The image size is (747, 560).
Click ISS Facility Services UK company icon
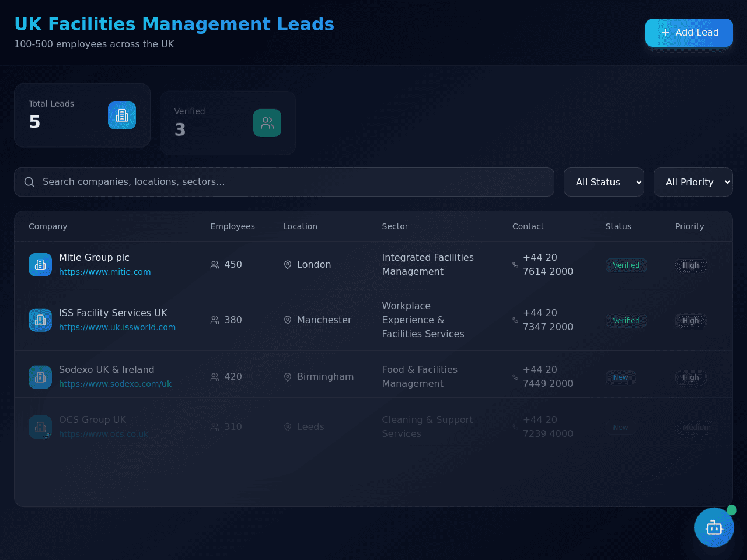click(40, 320)
